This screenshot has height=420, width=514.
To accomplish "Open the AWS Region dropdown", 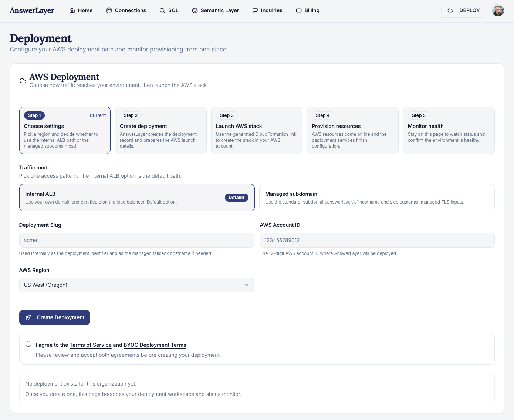I will [x=137, y=285].
